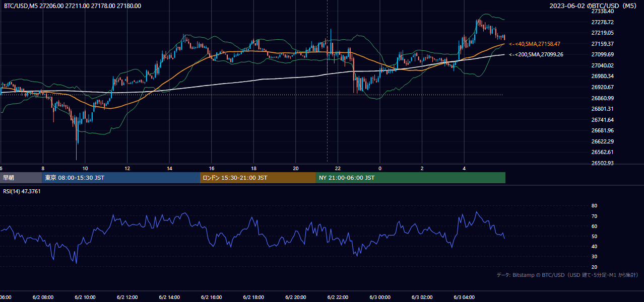Click hour label 8 under the price chart
644x302 pixels.
43,168
